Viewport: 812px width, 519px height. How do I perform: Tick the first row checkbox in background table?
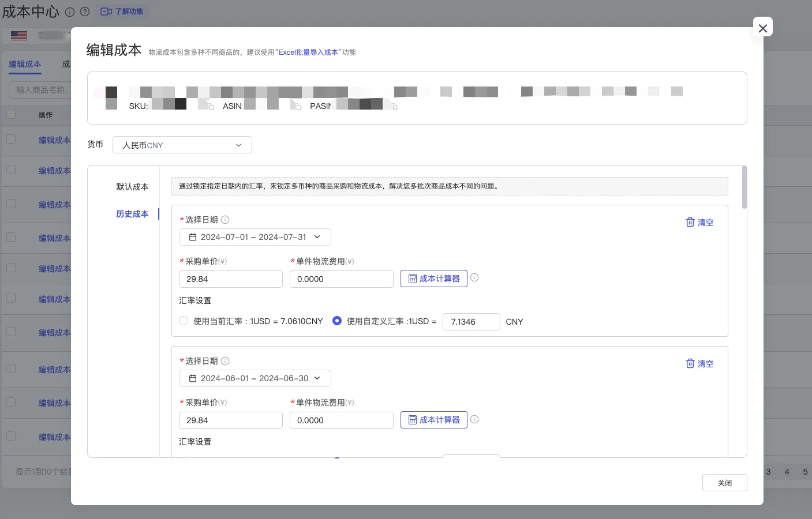tap(11, 139)
